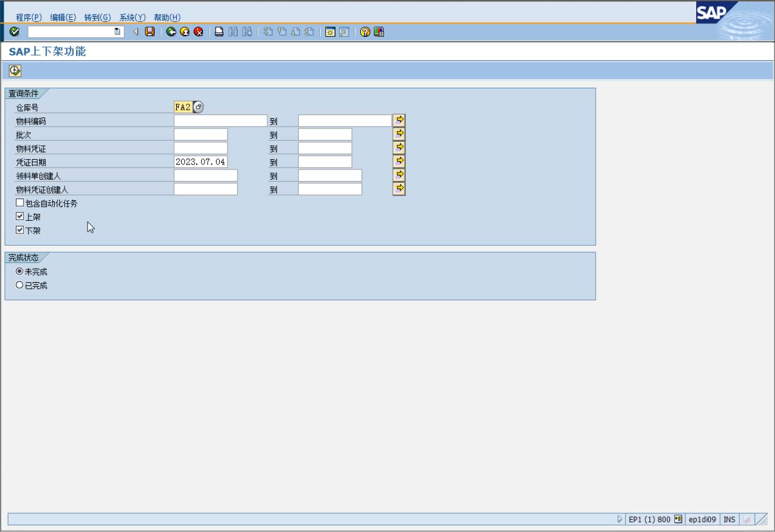Screen dimensions: 775x532
Task: Open the Help question mark icon
Action: [x=365, y=32]
